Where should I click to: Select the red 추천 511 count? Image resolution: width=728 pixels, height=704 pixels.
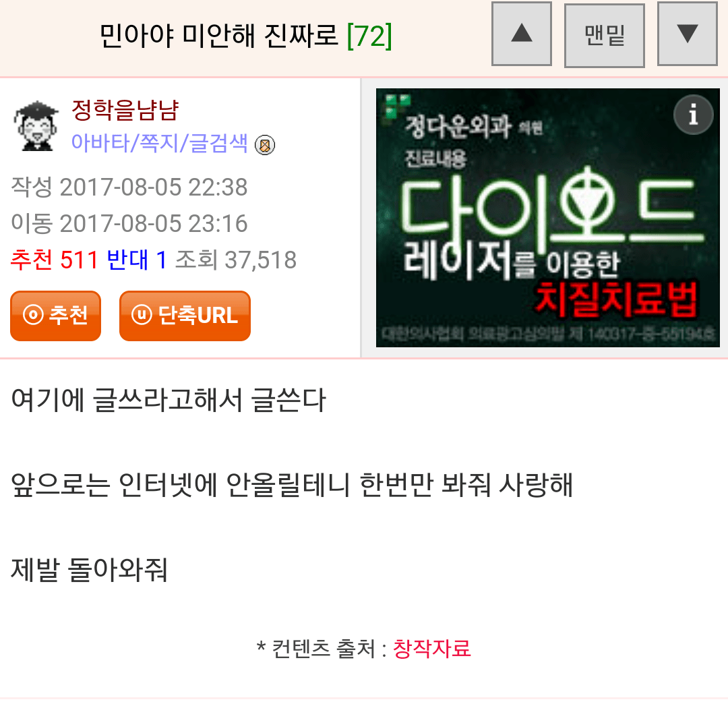click(x=55, y=260)
